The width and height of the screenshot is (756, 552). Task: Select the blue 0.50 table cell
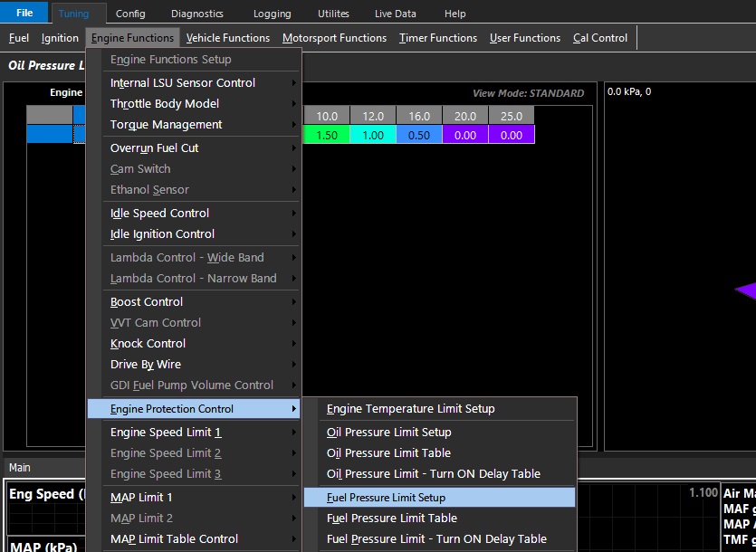coord(419,135)
